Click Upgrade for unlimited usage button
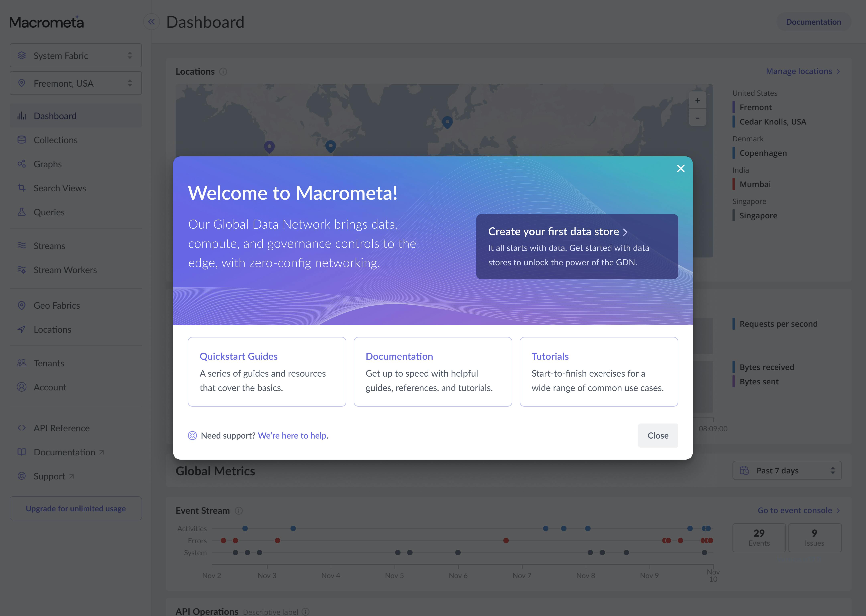This screenshot has height=616, width=866. point(76,508)
